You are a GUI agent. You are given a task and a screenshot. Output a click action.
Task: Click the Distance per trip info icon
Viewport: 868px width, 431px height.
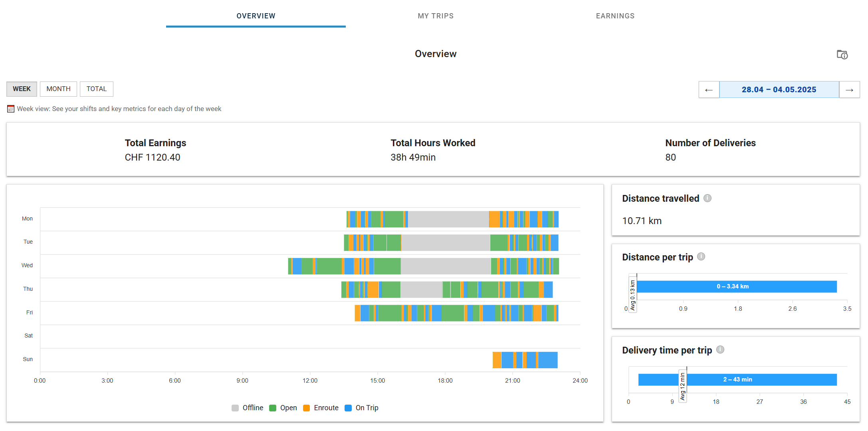(701, 256)
